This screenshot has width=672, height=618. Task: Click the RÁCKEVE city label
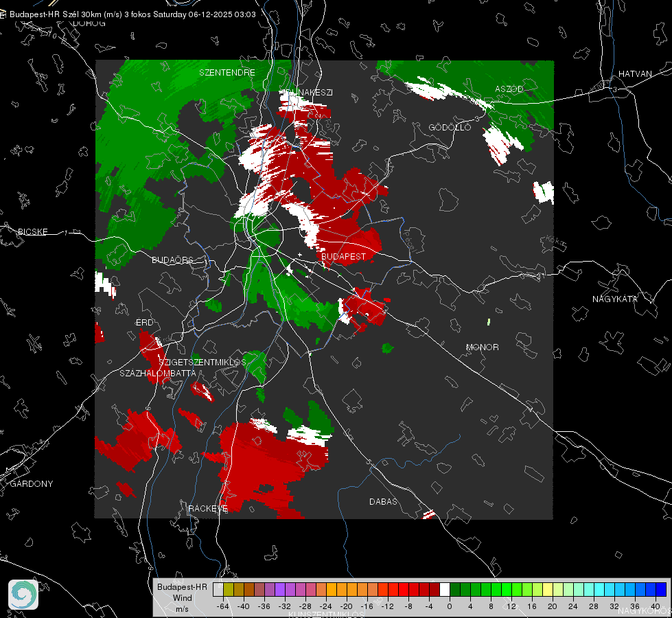pos(208,509)
